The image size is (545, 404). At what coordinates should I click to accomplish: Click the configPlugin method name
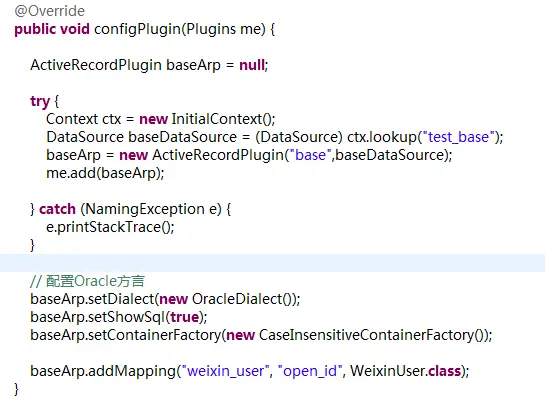pos(137,29)
